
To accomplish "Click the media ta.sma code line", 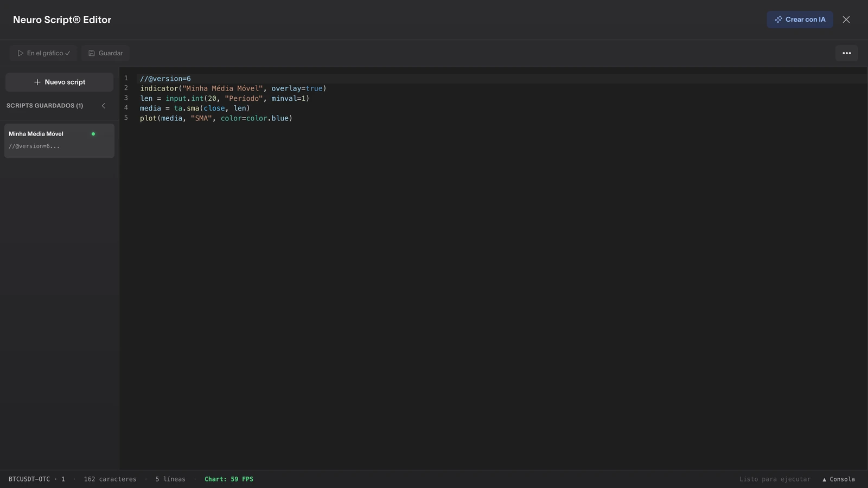I will [x=195, y=108].
